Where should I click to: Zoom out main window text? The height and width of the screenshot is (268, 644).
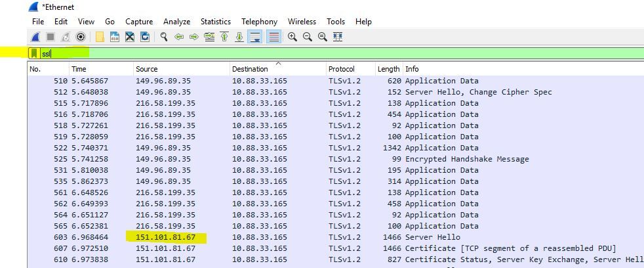(307, 37)
